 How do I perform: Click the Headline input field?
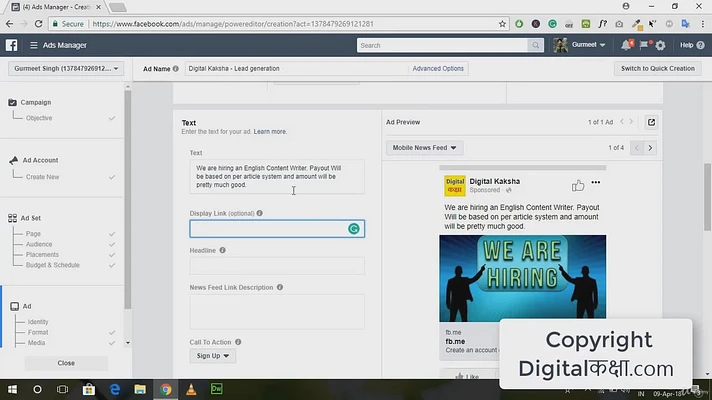(277, 266)
